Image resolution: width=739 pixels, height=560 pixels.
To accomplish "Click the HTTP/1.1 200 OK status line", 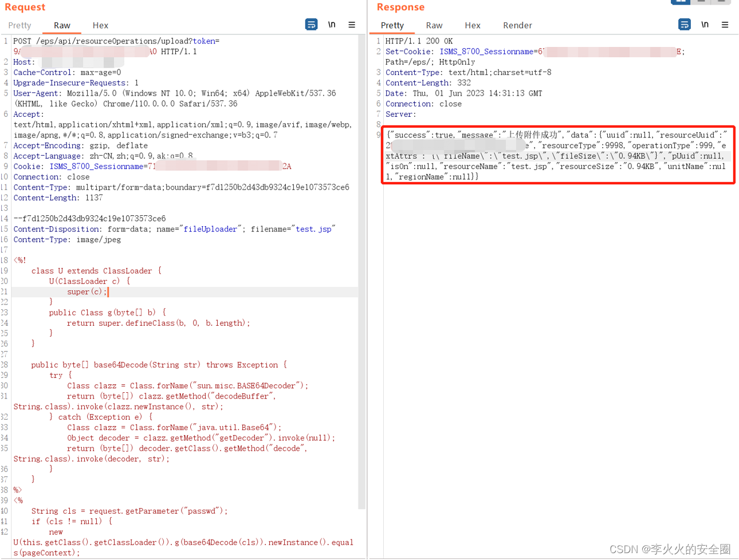I will click(x=419, y=41).
